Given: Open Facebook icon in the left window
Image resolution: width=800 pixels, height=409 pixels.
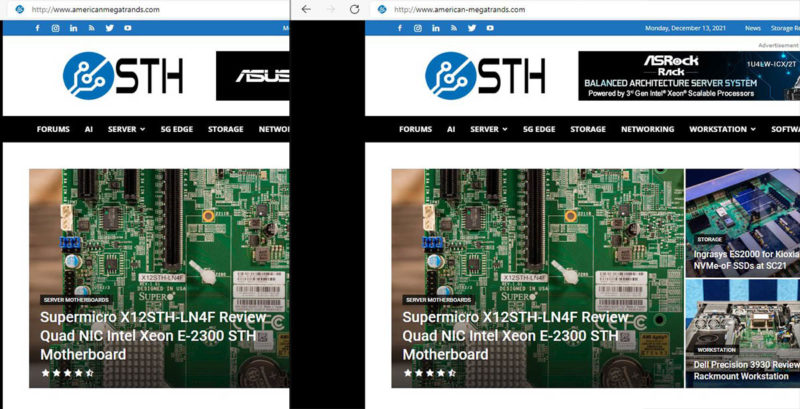Looking at the screenshot, I should pos(37,28).
